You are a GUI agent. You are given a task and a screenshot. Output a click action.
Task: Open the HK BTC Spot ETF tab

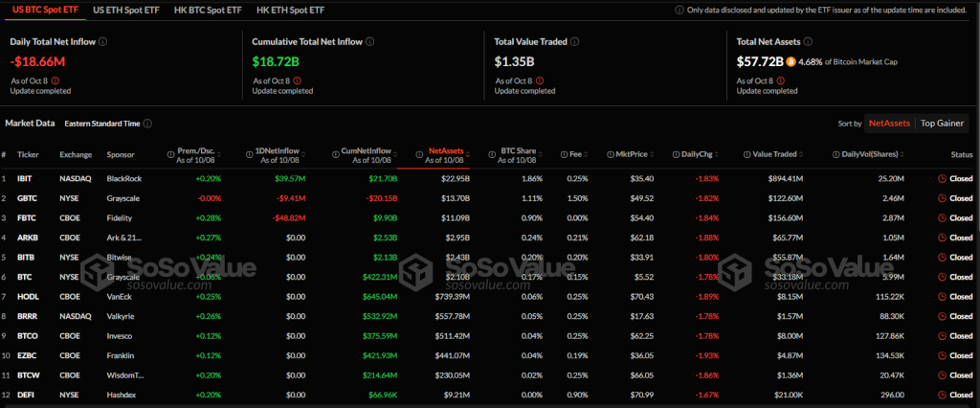click(x=208, y=10)
